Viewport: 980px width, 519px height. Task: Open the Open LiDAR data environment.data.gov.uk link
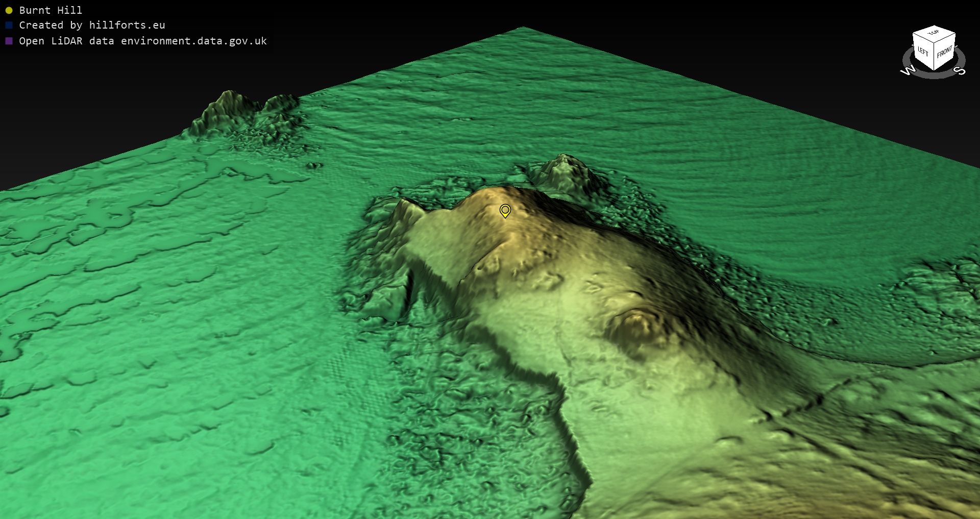point(143,41)
